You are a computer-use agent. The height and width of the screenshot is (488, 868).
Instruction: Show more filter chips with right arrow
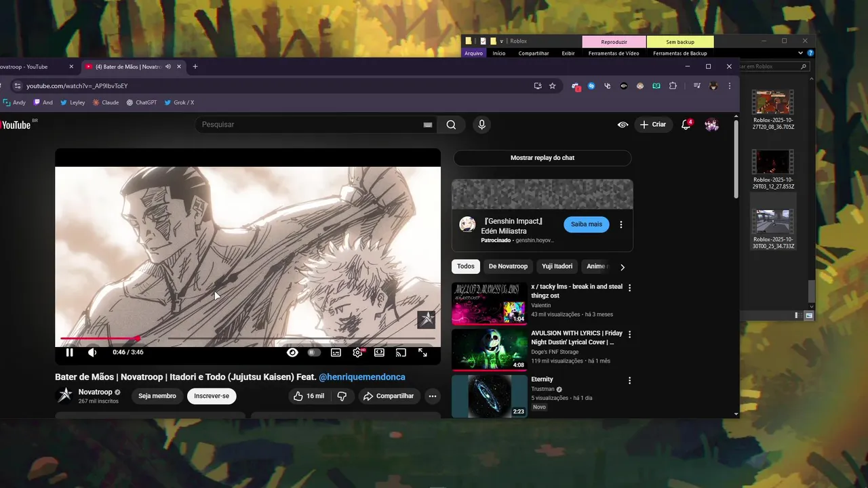[623, 267]
